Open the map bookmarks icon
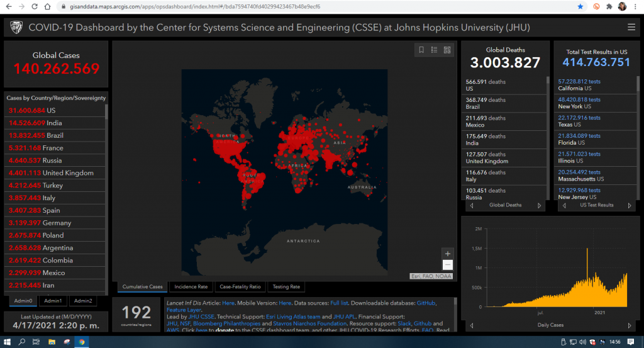The height and width of the screenshot is (348, 644). [x=421, y=50]
